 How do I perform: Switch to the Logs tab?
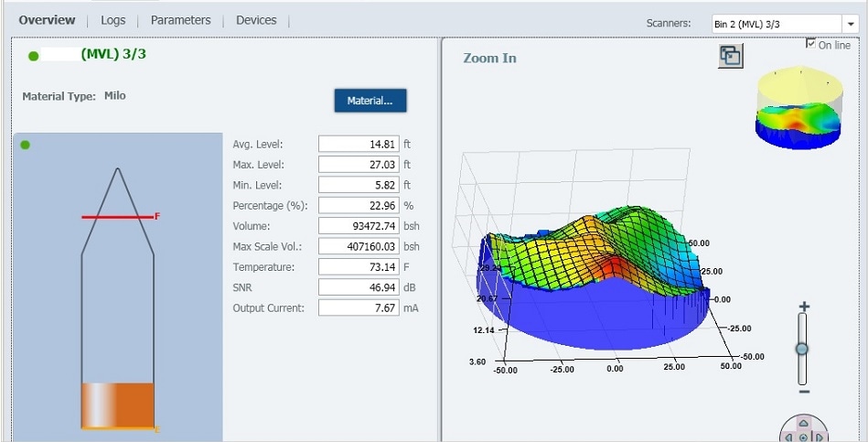click(x=113, y=20)
